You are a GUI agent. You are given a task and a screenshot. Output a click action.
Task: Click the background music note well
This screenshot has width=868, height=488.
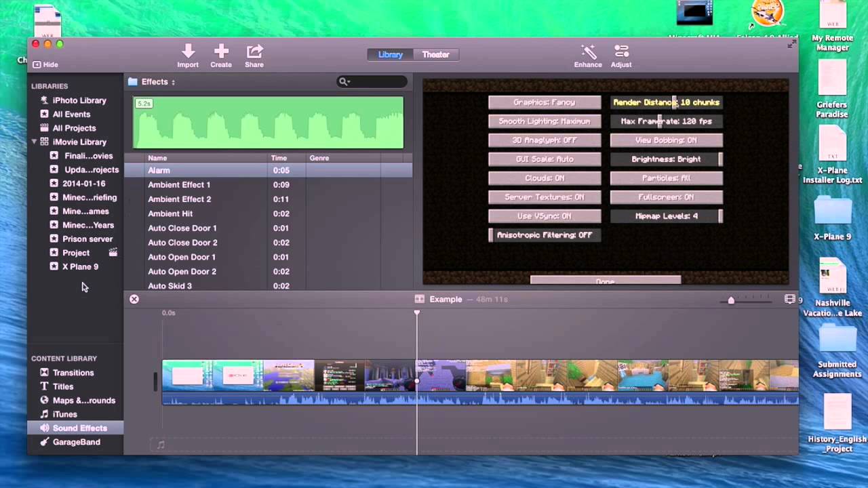pyautogui.click(x=161, y=445)
